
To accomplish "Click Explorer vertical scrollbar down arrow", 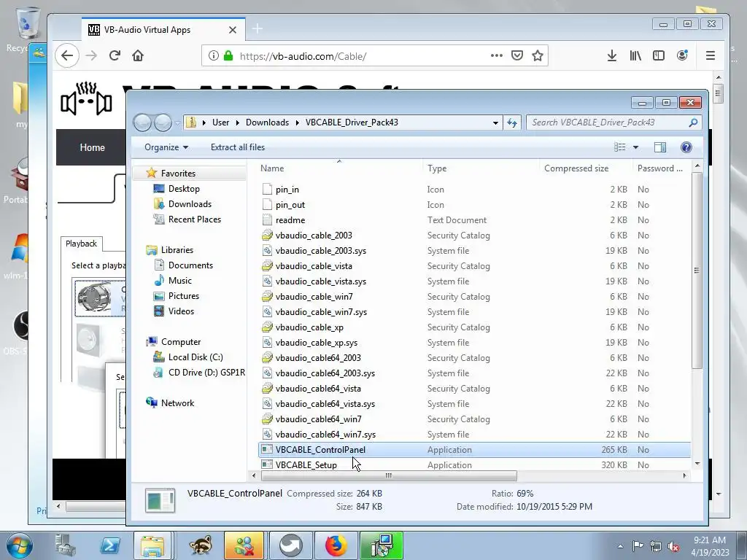I will [x=697, y=464].
